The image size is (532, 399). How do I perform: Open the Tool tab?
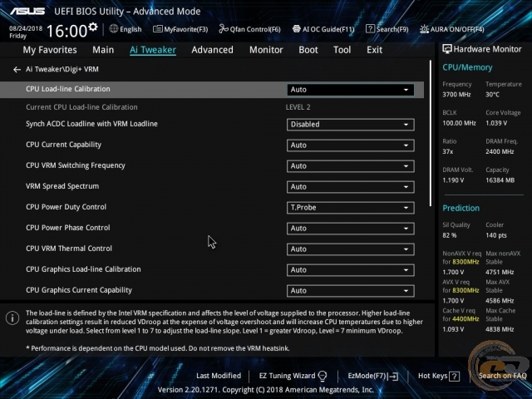coord(342,50)
